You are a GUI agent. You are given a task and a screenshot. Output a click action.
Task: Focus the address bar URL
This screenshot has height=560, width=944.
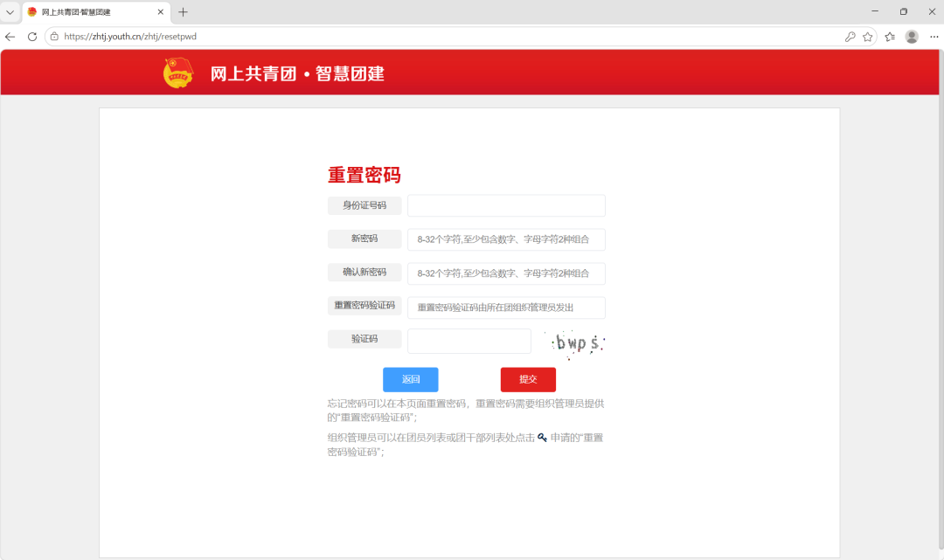[130, 37]
